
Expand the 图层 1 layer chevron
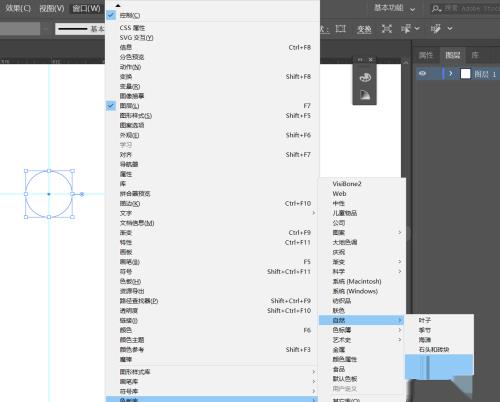tap(451, 74)
